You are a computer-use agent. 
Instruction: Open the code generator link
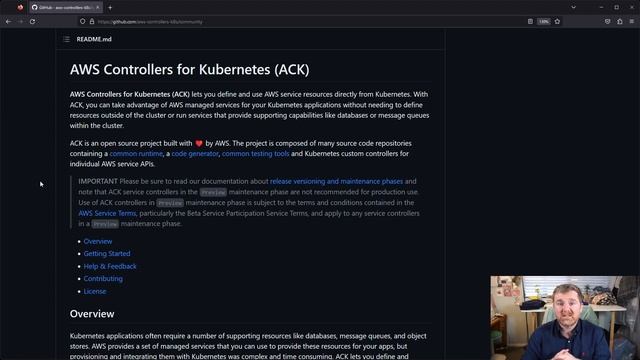coord(195,153)
